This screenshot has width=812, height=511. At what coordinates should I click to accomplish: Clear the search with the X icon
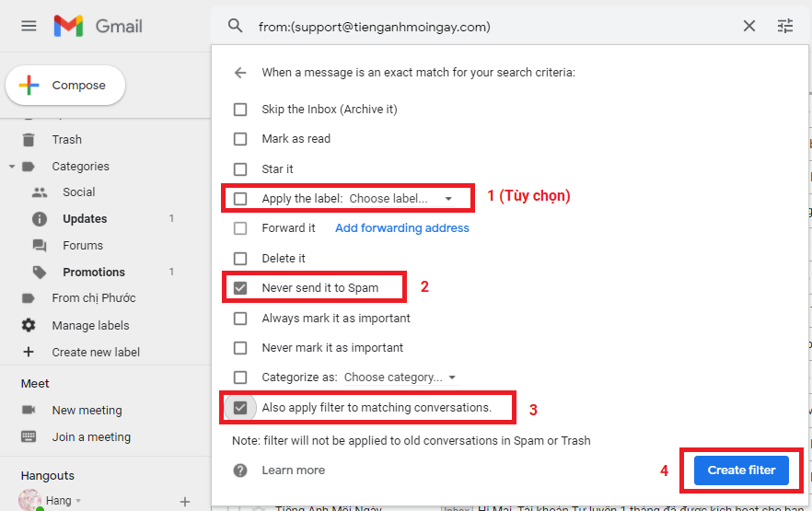click(x=749, y=27)
